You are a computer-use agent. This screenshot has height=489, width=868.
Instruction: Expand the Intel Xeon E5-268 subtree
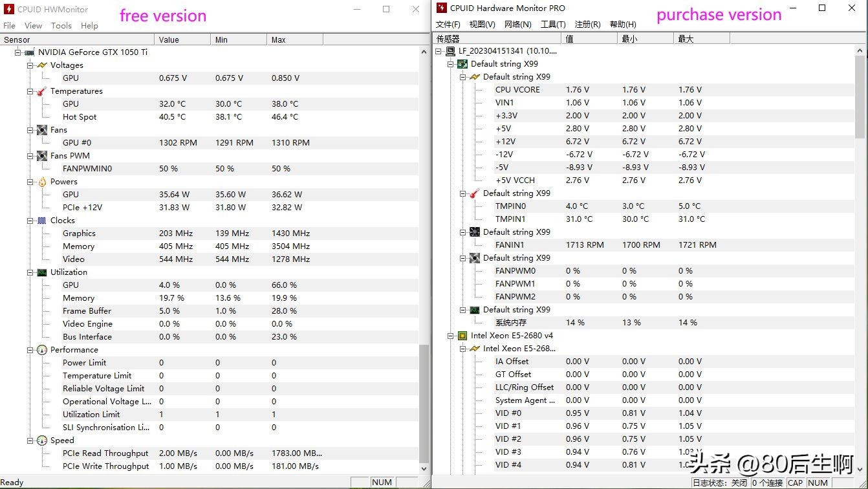[x=462, y=348]
